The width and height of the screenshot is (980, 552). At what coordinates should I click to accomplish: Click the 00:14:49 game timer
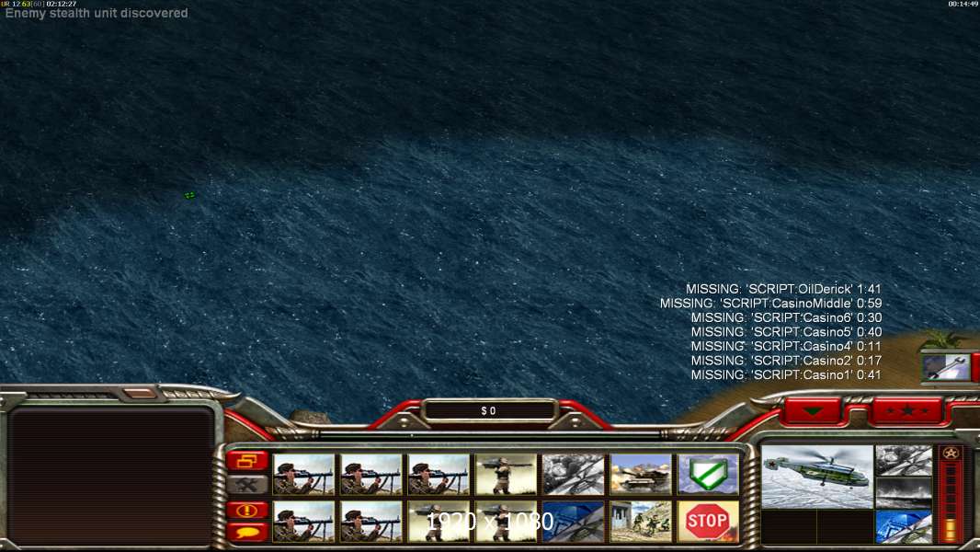[963, 4]
